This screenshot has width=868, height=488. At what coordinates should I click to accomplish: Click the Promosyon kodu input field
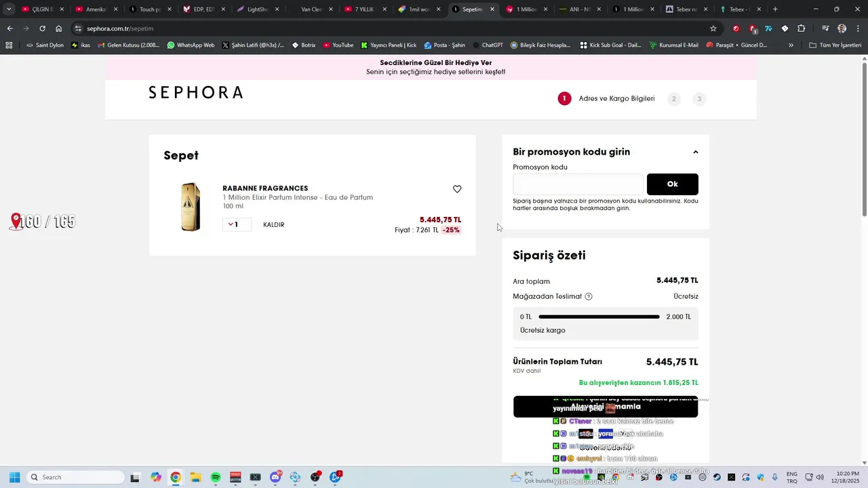(x=578, y=184)
